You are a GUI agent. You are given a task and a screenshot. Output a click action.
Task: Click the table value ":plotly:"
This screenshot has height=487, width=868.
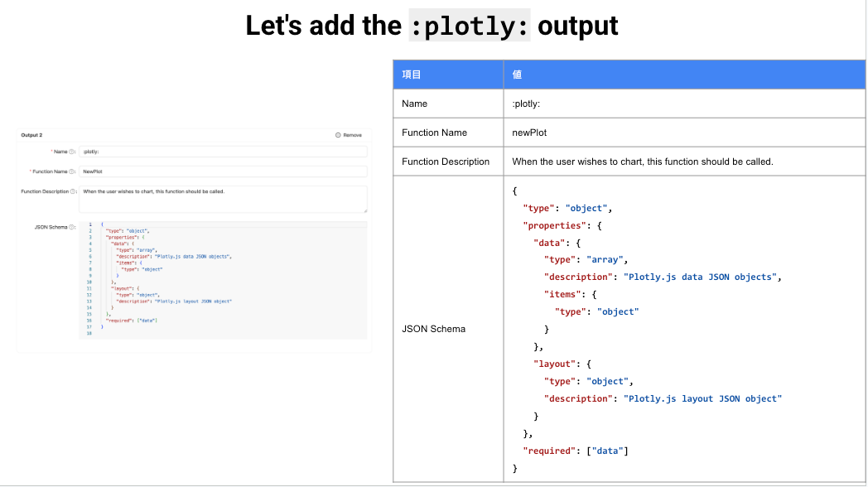pyautogui.click(x=526, y=104)
